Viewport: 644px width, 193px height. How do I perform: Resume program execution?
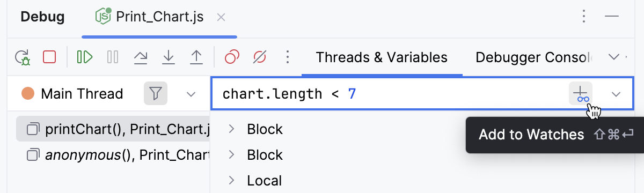pos(85,57)
